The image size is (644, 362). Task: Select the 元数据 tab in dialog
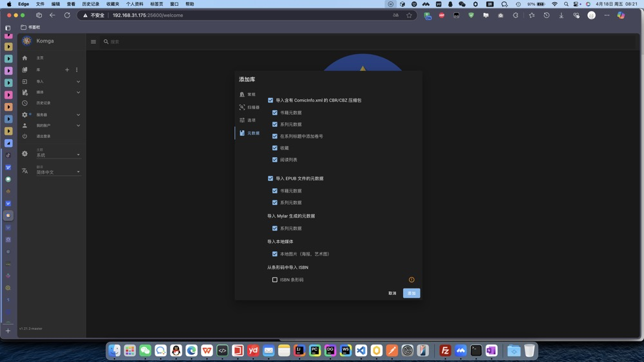pos(249,133)
